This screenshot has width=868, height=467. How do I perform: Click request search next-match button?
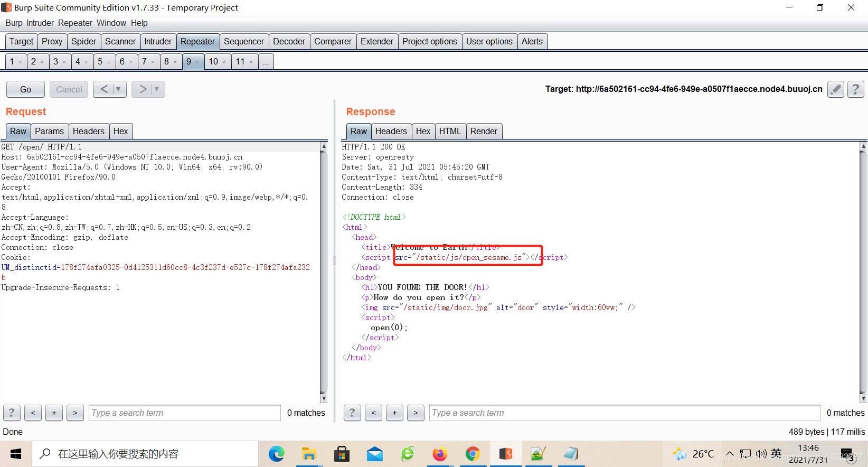coord(75,413)
